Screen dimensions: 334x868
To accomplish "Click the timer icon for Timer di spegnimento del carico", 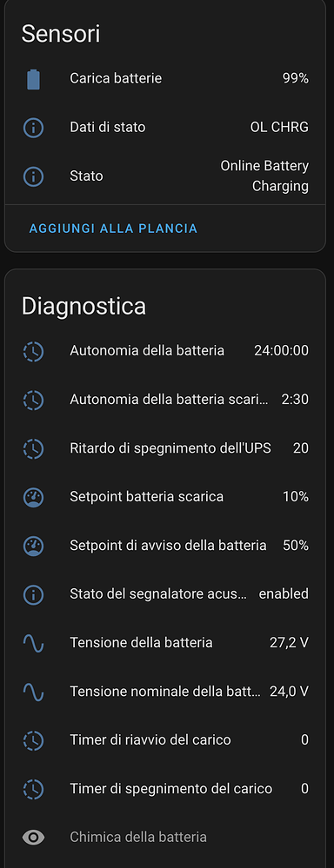I will tap(33, 789).
